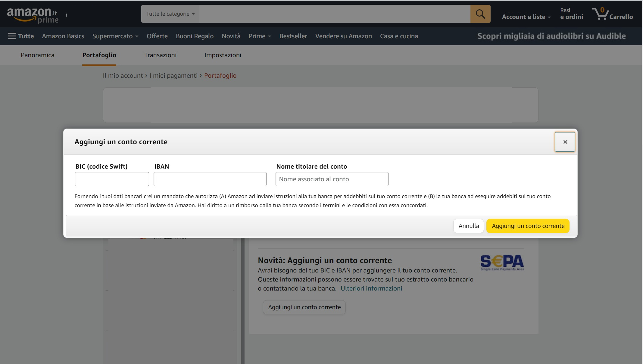Navigate to 'Il mio account' breadcrumb link
This screenshot has height=364, width=643.
click(x=123, y=75)
